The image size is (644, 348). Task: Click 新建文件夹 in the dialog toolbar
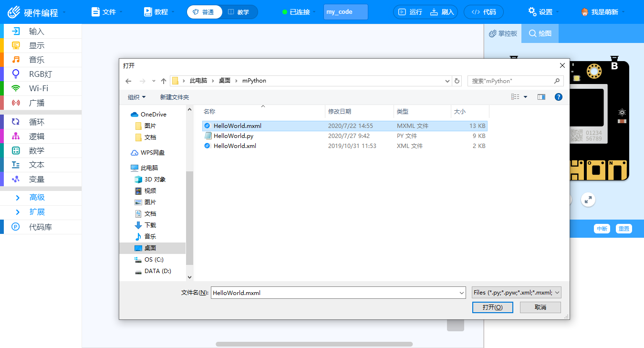pos(175,97)
